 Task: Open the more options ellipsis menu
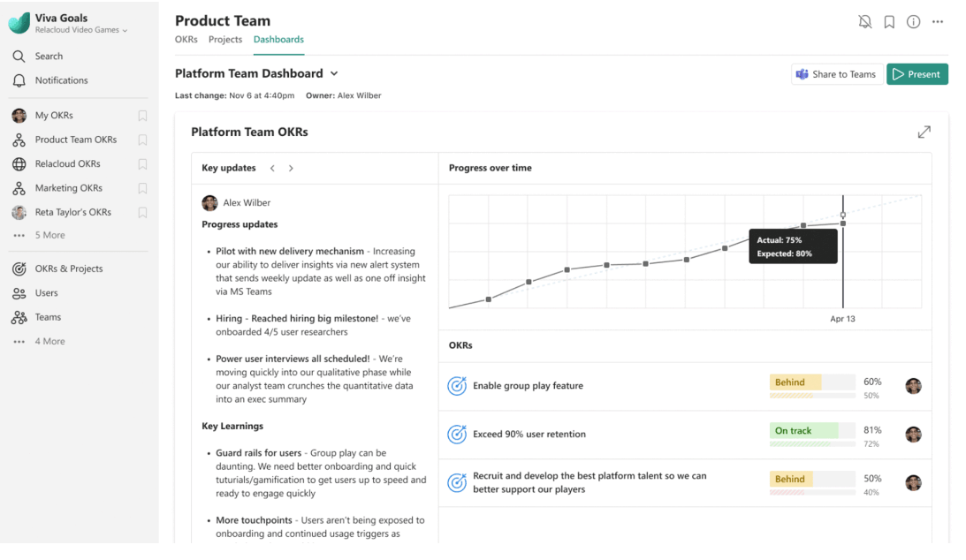click(938, 22)
